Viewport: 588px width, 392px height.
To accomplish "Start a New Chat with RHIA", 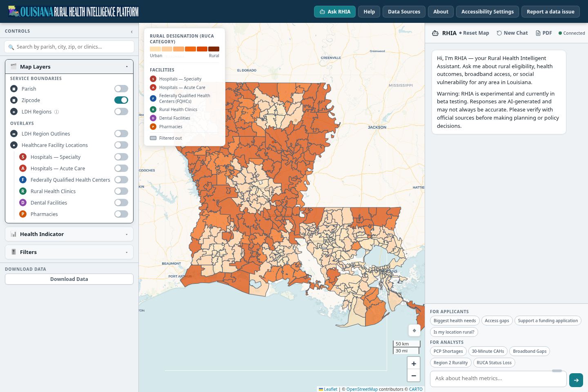I will [512, 33].
